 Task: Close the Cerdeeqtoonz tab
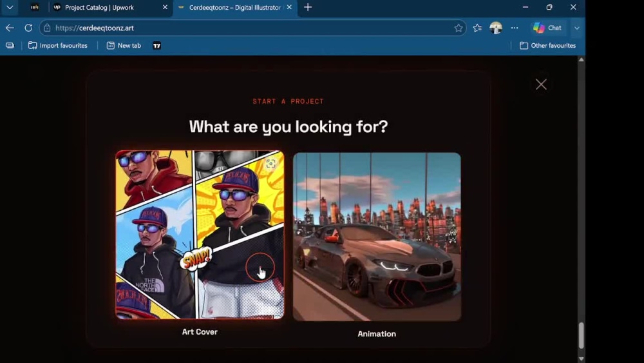289,7
